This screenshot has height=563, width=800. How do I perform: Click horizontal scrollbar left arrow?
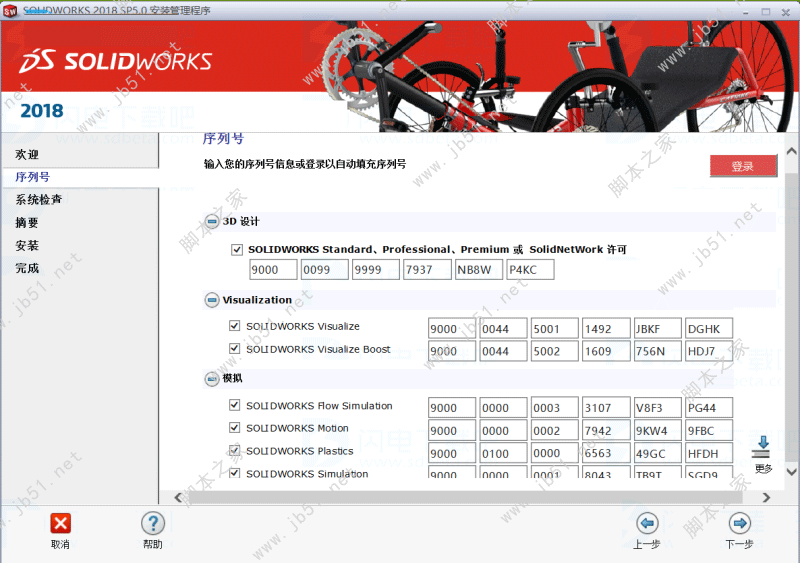(178, 497)
